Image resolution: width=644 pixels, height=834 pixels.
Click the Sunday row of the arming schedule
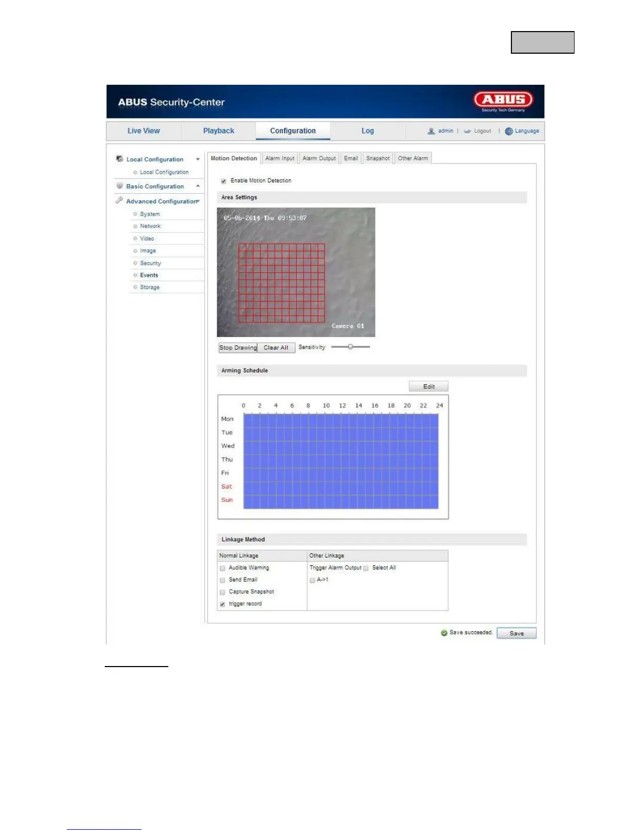click(340, 501)
